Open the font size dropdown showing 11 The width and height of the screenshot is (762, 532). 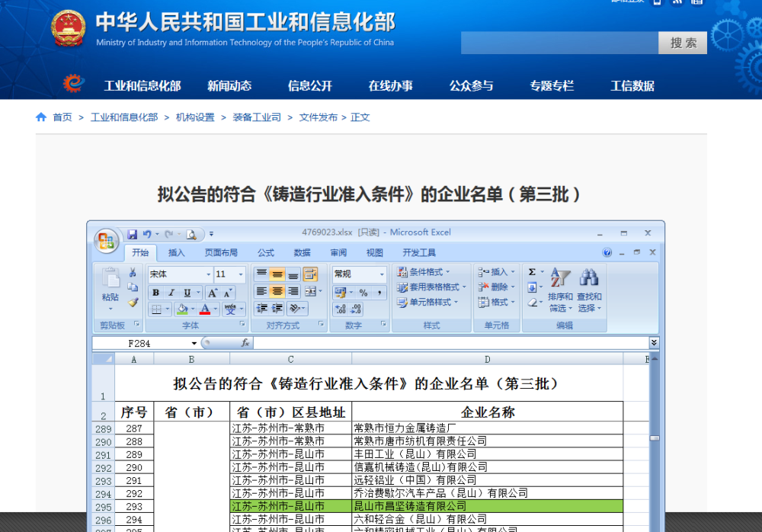[x=241, y=274]
